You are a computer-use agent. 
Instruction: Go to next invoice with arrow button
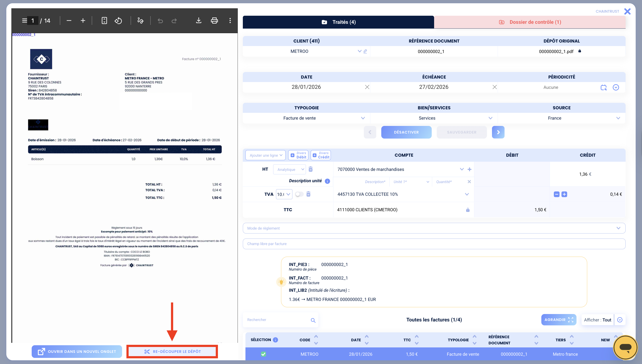498,132
